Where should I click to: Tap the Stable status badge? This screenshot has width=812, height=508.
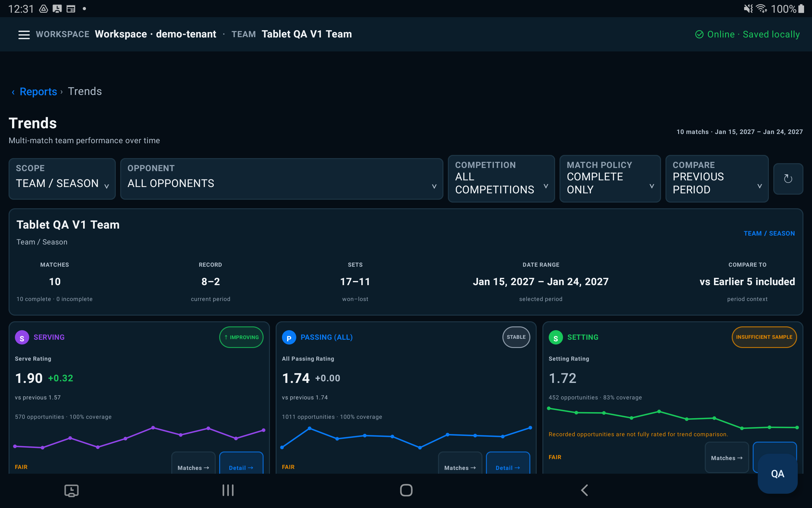coord(516,337)
